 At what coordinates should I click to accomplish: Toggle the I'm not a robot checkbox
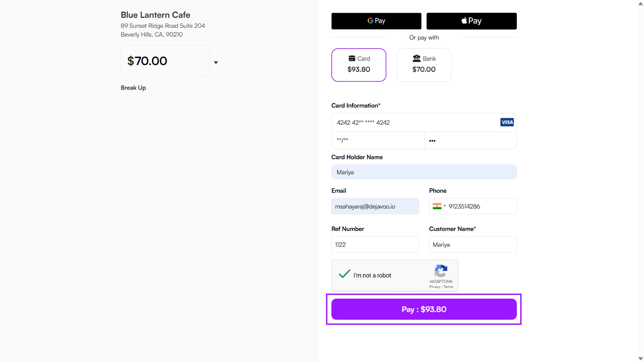[344, 274]
